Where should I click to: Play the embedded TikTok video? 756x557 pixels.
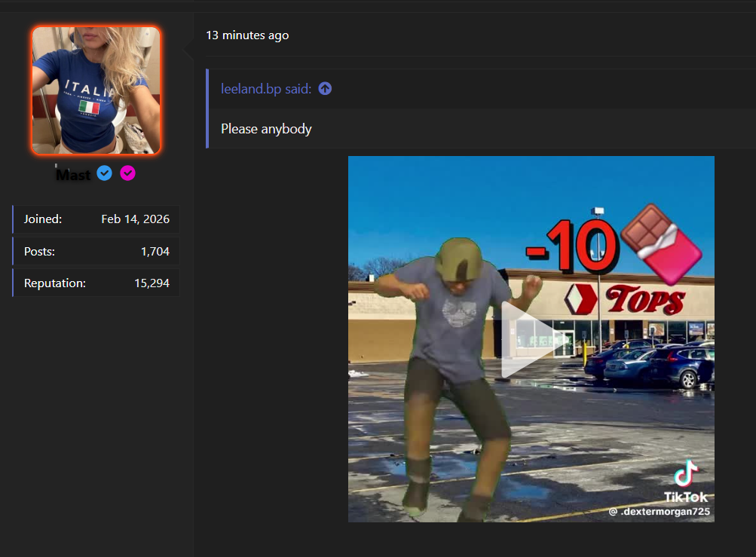coord(531,339)
